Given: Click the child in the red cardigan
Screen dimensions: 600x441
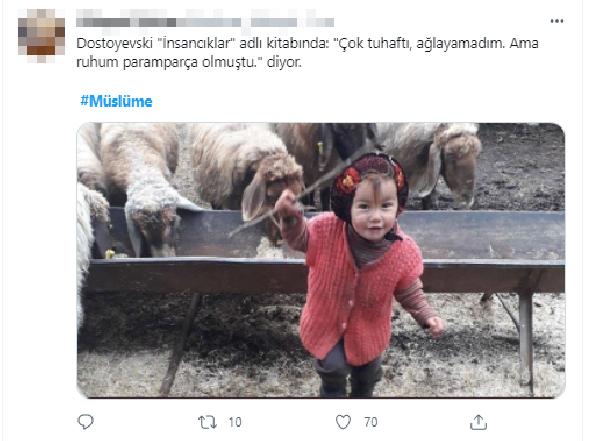Looking at the screenshot, I should pos(362,290).
